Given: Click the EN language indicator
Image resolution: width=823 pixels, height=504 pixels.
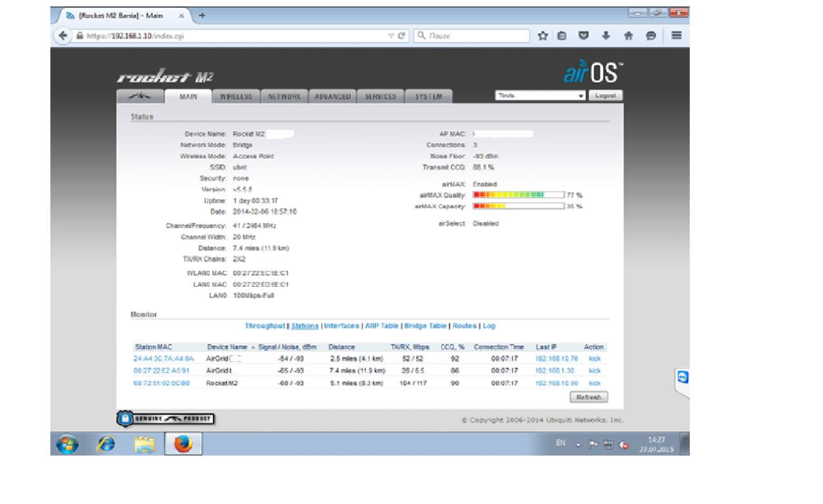Looking at the screenshot, I should (561, 443).
